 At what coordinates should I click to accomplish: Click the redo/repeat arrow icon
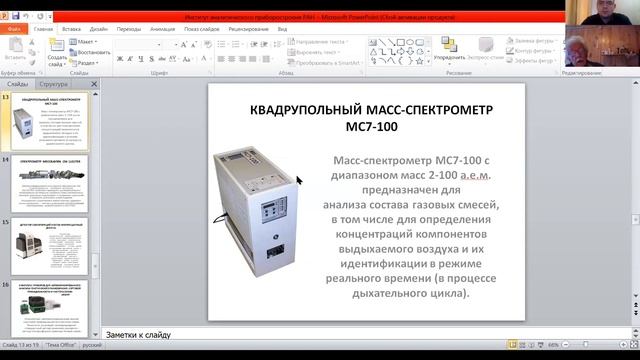pos(40,16)
